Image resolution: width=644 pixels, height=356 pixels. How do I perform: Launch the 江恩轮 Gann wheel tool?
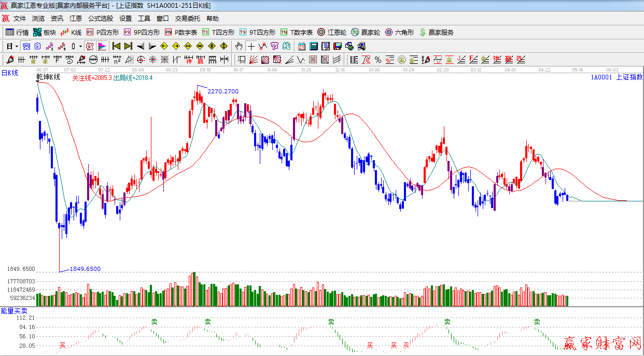point(332,32)
